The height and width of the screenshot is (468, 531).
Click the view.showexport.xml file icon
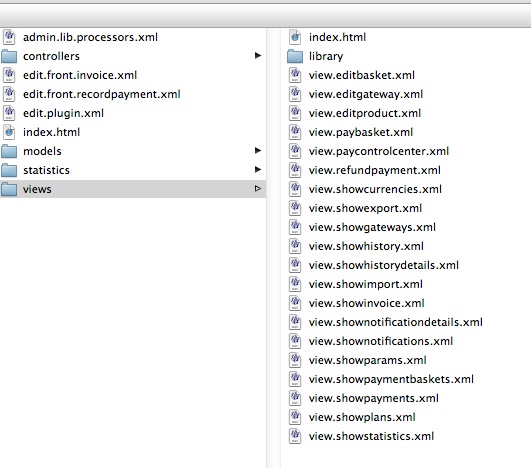point(295,208)
